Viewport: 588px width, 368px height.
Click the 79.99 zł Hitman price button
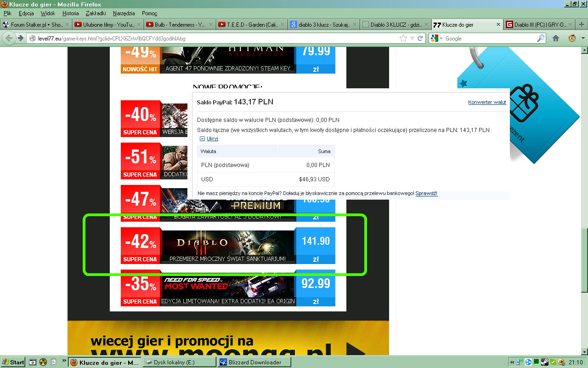(316, 59)
